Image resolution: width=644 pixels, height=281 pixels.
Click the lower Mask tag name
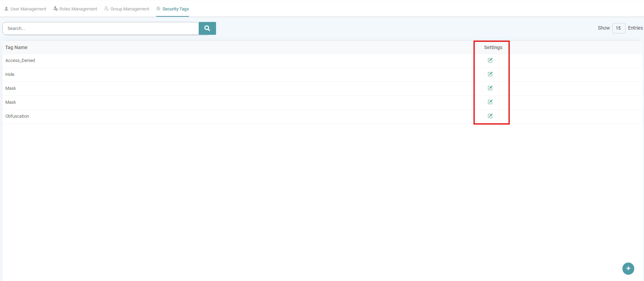coord(11,102)
